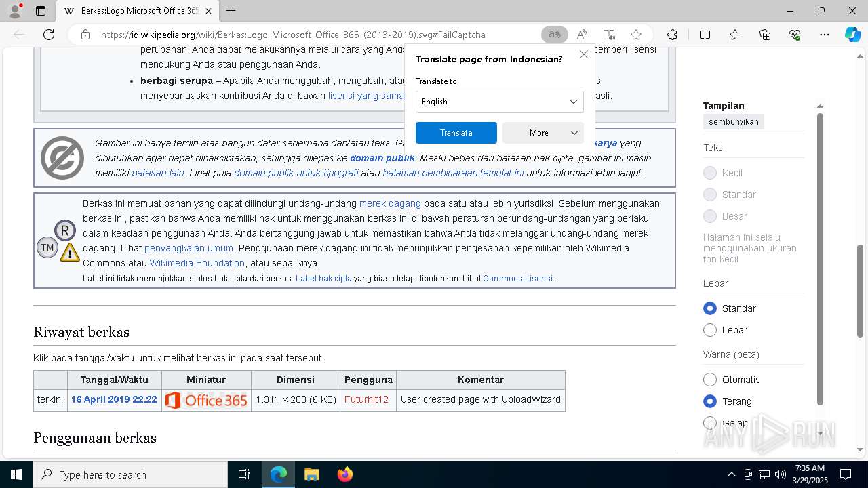Open the lisensi yang sama link
The height and width of the screenshot is (488, 868).
point(366,96)
